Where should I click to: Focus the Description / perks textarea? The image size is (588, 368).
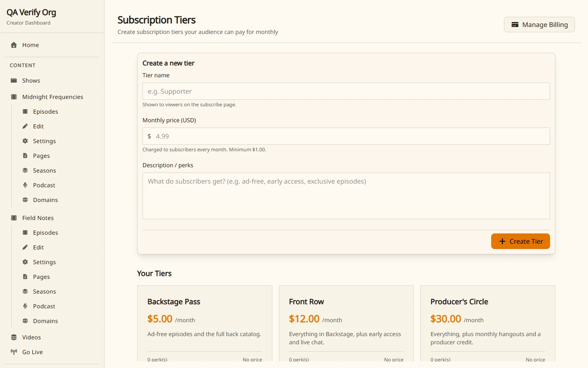point(346,196)
